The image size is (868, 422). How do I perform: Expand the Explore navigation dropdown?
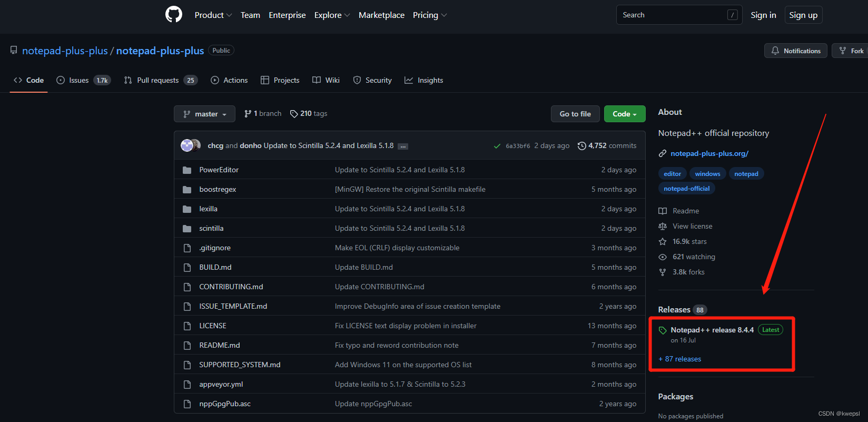coord(332,15)
